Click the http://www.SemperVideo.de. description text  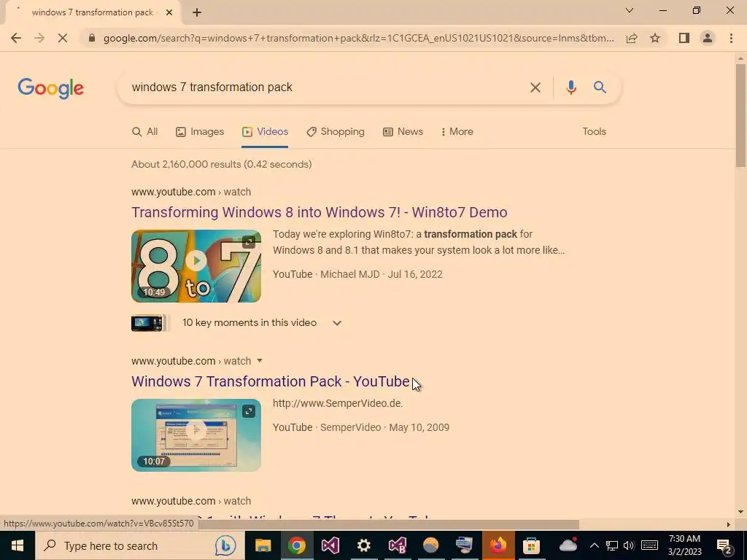pyautogui.click(x=338, y=403)
